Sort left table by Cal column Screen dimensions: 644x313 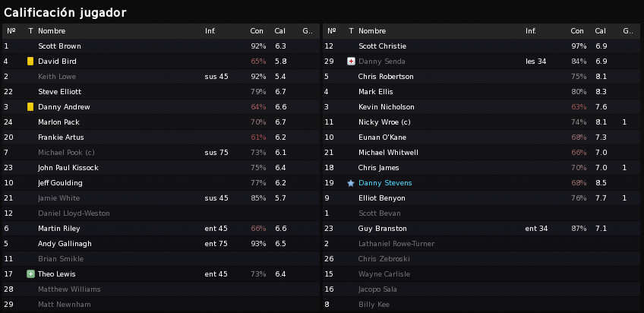tap(279, 31)
